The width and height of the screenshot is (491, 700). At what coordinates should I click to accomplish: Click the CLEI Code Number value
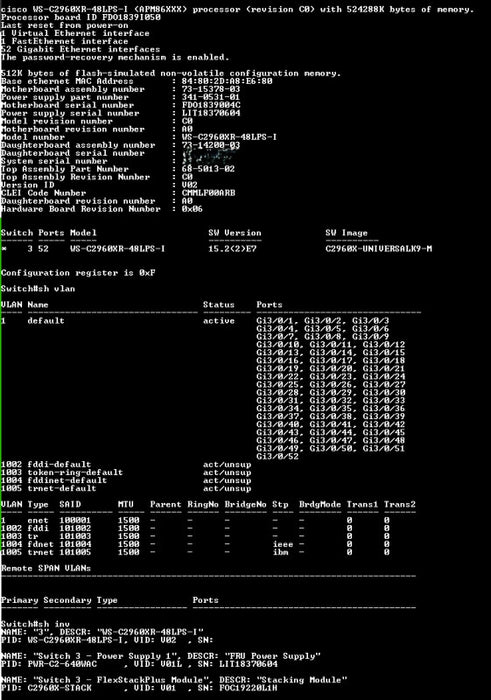[x=208, y=193]
